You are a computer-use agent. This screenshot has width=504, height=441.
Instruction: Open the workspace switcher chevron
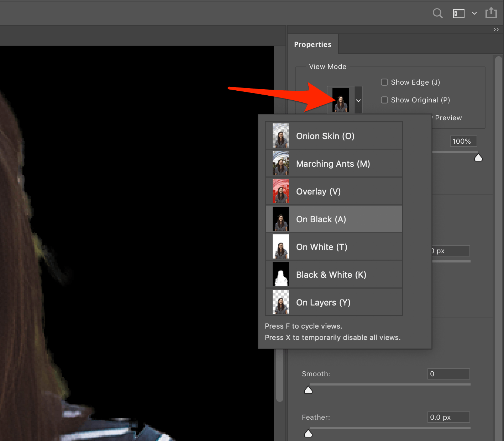click(x=474, y=14)
